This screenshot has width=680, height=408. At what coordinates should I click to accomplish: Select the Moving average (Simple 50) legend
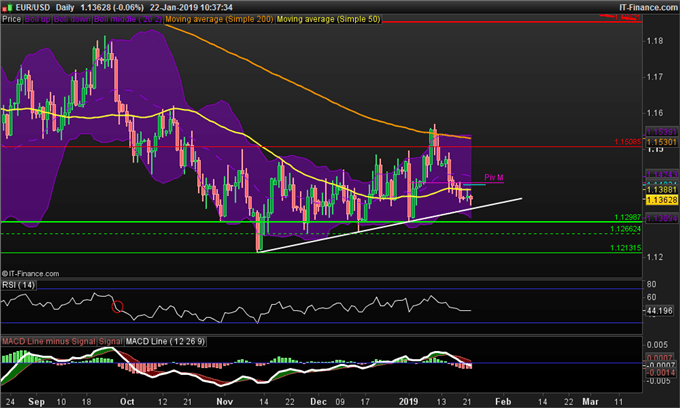(328, 19)
